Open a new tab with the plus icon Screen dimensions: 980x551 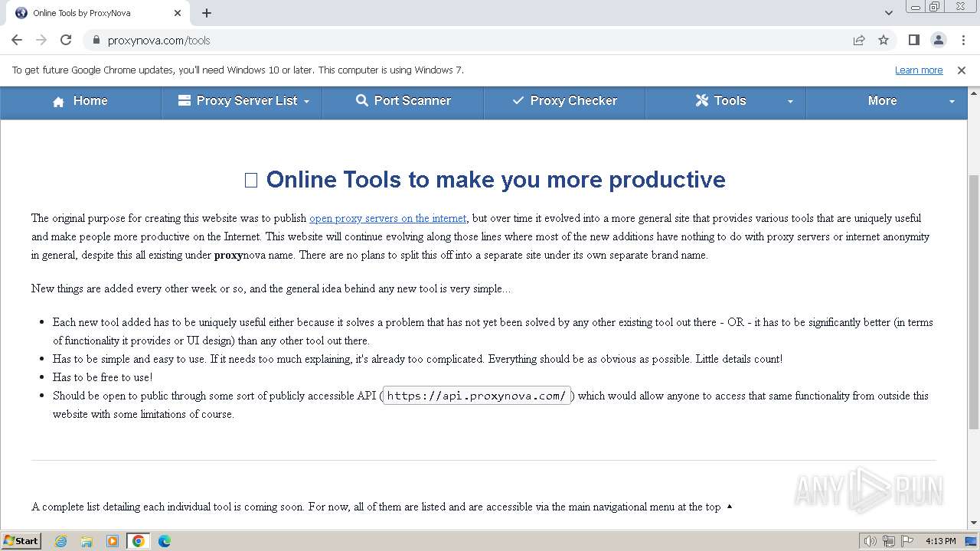tap(207, 13)
